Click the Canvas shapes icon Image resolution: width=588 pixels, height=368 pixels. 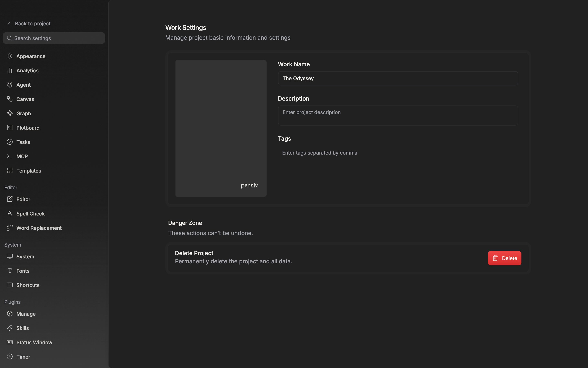[10, 99]
